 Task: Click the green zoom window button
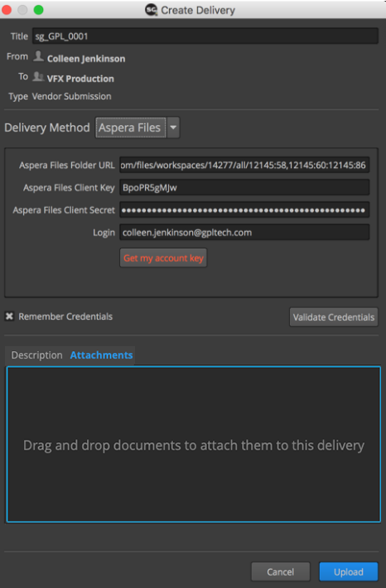(39, 10)
